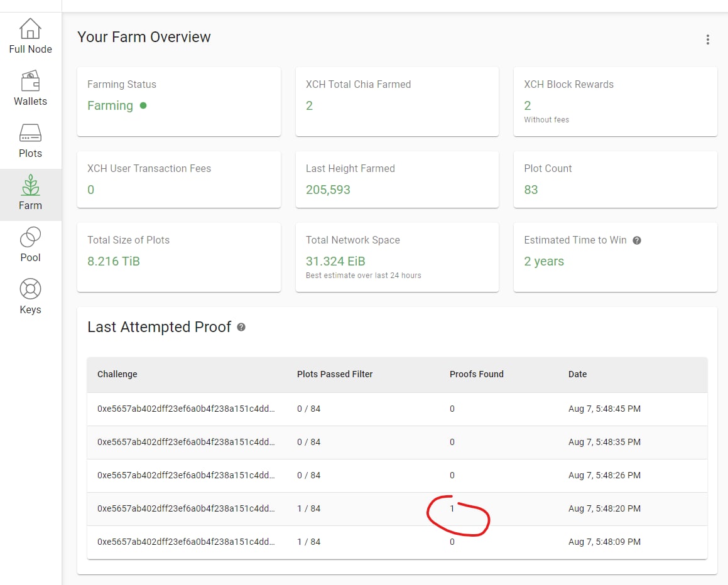Click the XCH Total Chia Farmed label
The height and width of the screenshot is (585, 728).
click(358, 85)
